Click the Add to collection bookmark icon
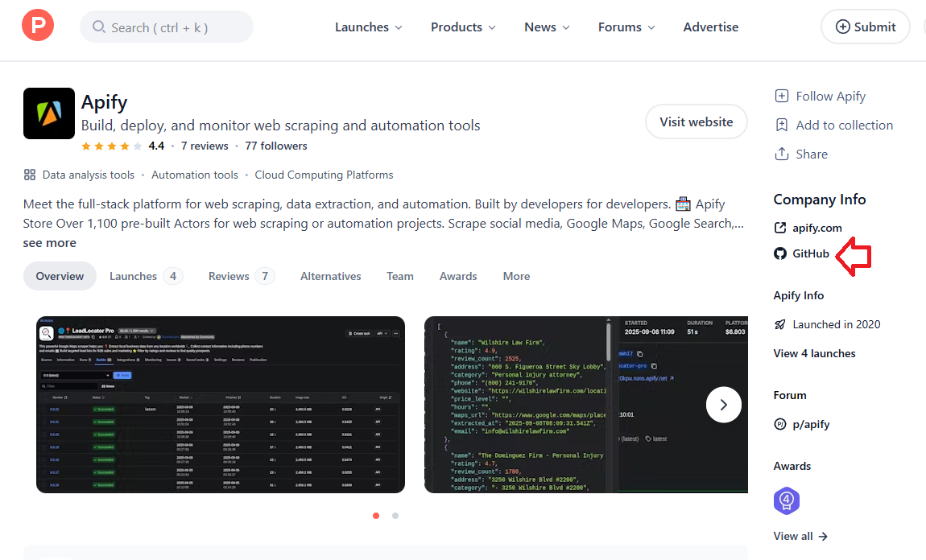The width and height of the screenshot is (926, 560). coord(781,125)
